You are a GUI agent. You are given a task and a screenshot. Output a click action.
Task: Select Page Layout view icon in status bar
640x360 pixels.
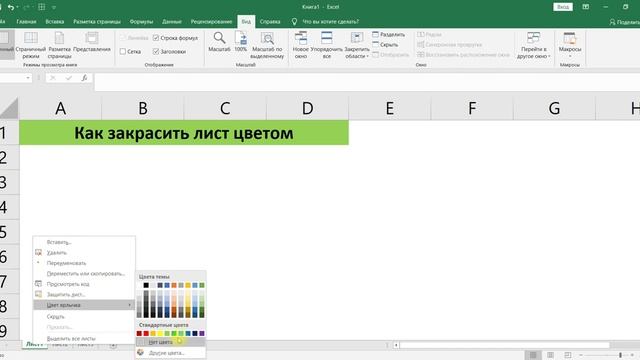click(550, 355)
